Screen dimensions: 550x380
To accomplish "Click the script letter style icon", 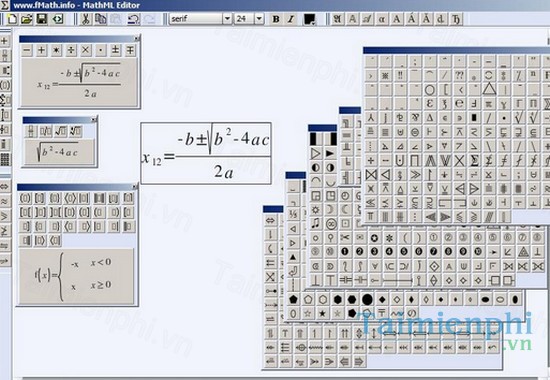I will tap(367, 19).
